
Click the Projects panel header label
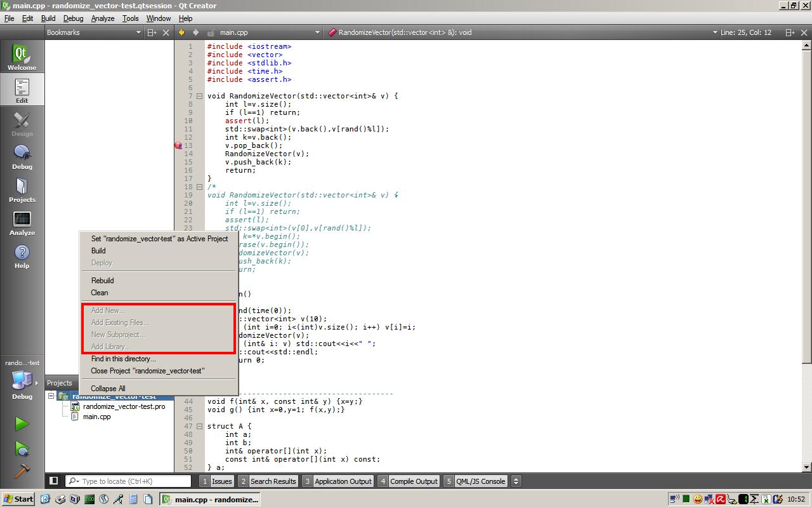60,383
